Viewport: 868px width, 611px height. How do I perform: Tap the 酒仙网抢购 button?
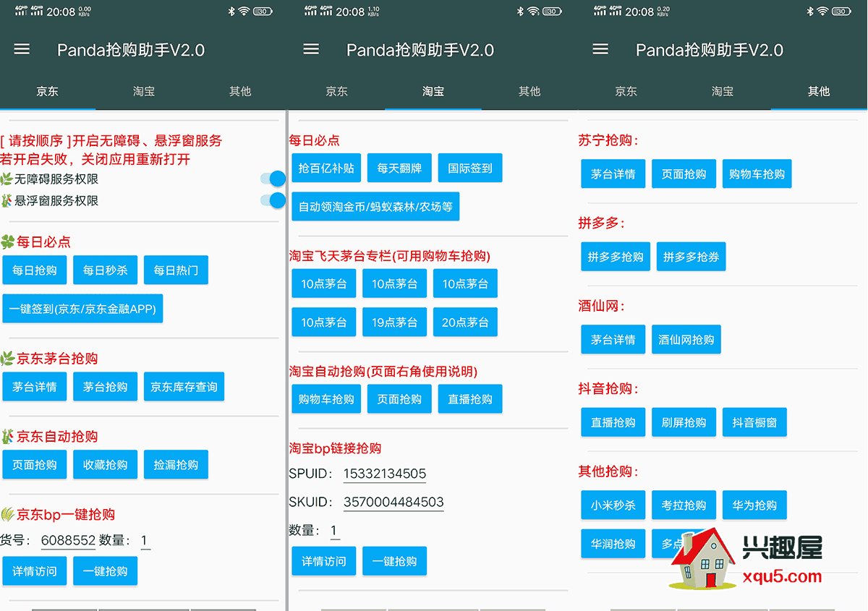click(686, 340)
